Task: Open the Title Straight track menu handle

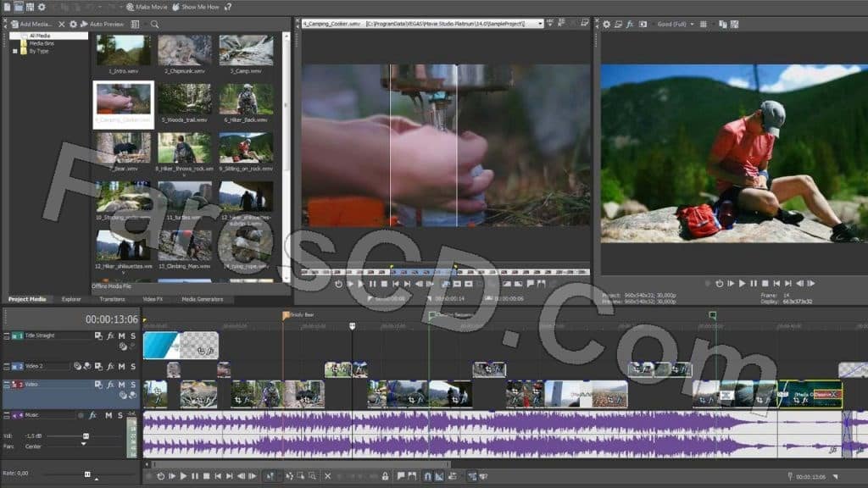Action: point(7,335)
